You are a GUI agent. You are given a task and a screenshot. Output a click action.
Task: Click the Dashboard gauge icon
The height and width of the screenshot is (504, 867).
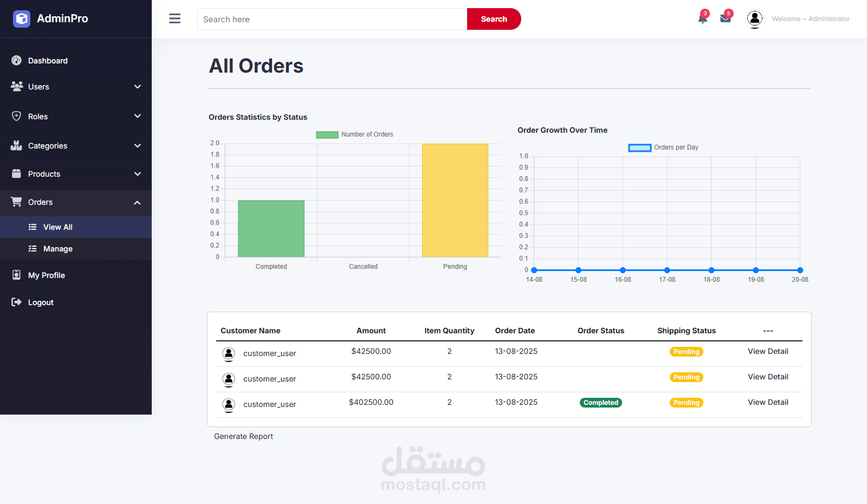pyautogui.click(x=17, y=60)
